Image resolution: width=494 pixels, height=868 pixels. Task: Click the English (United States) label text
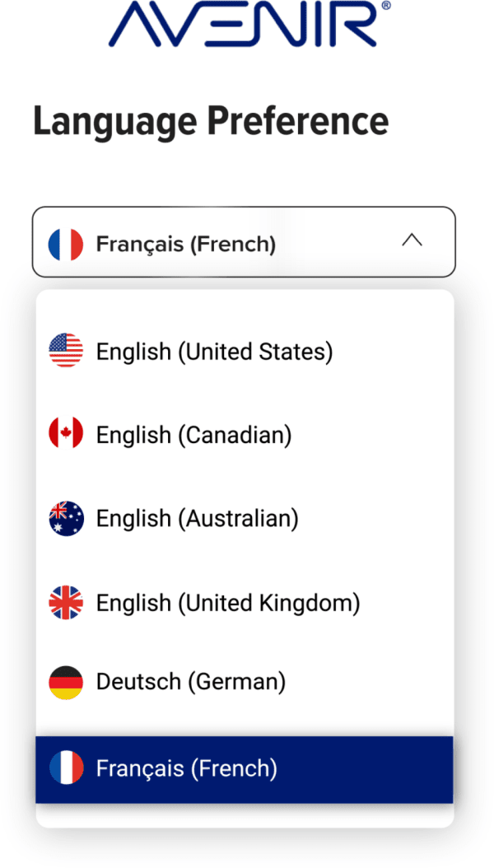(214, 352)
